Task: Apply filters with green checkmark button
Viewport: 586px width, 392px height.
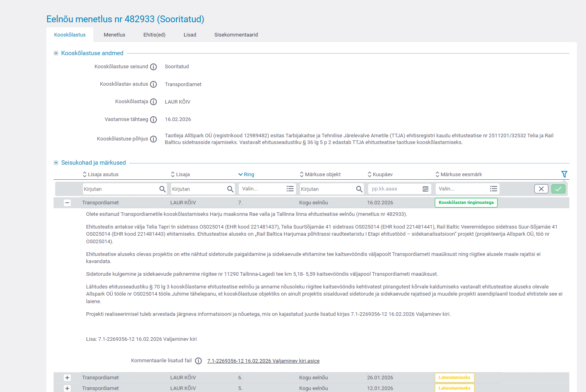Action: point(558,189)
